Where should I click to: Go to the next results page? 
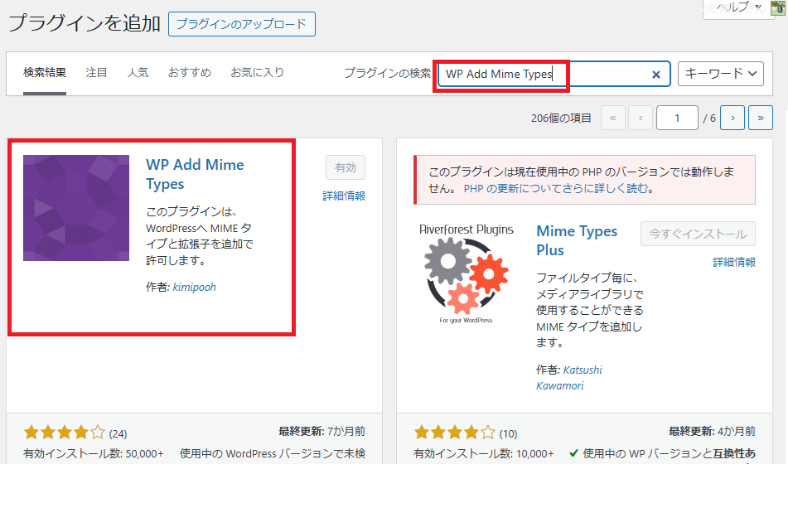732,118
